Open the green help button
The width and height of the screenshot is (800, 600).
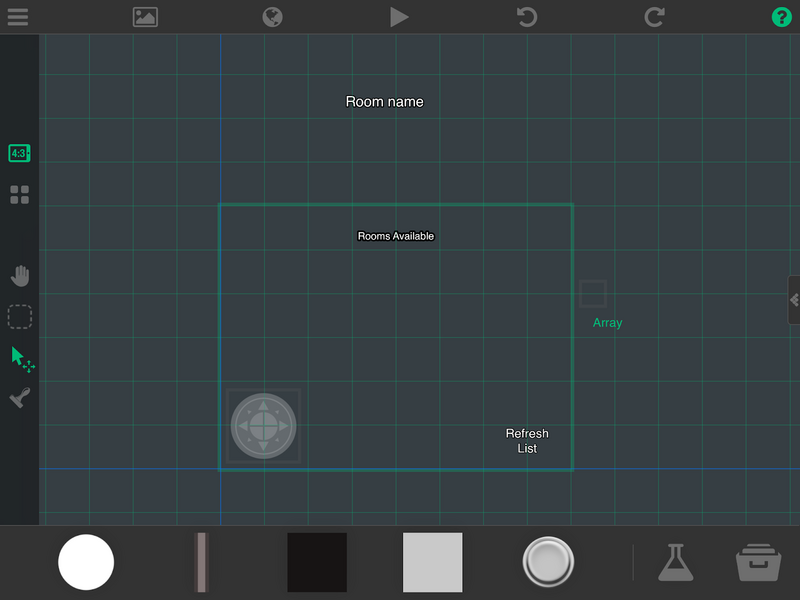781,17
